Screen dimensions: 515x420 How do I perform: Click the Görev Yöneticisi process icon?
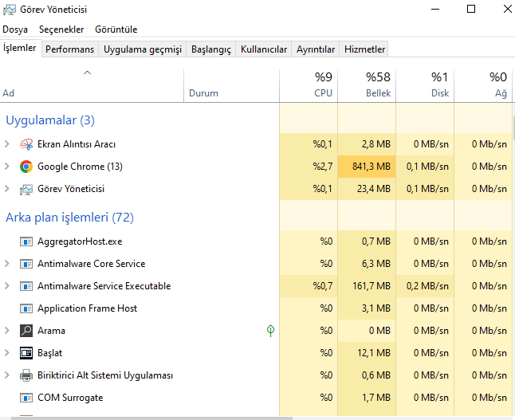26,189
